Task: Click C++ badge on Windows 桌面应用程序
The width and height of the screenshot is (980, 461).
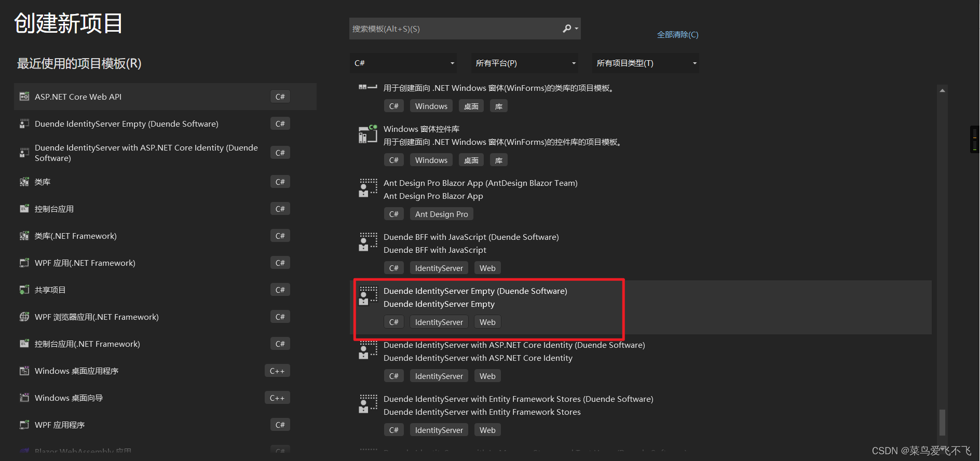Action: (x=277, y=371)
